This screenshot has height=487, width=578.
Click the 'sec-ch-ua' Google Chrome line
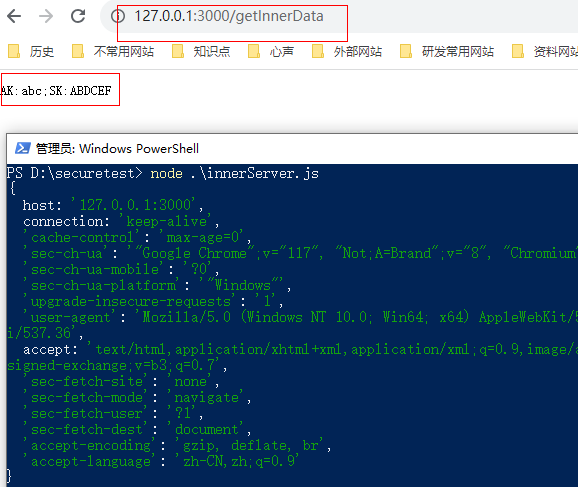[x=300, y=253]
